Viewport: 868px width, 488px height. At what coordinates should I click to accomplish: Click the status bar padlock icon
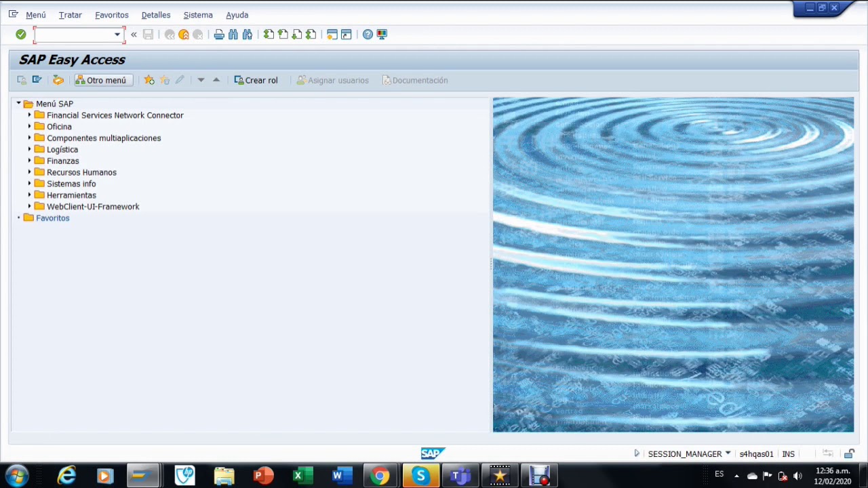(849, 453)
